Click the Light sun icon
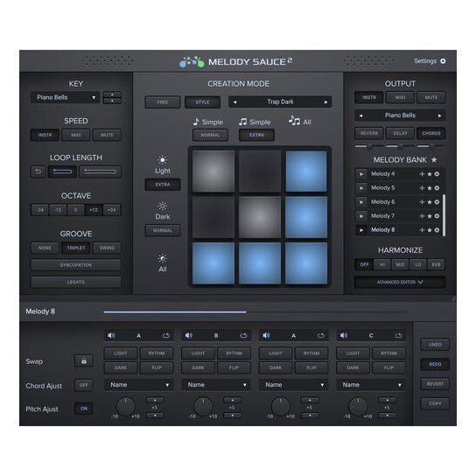 coord(163,159)
